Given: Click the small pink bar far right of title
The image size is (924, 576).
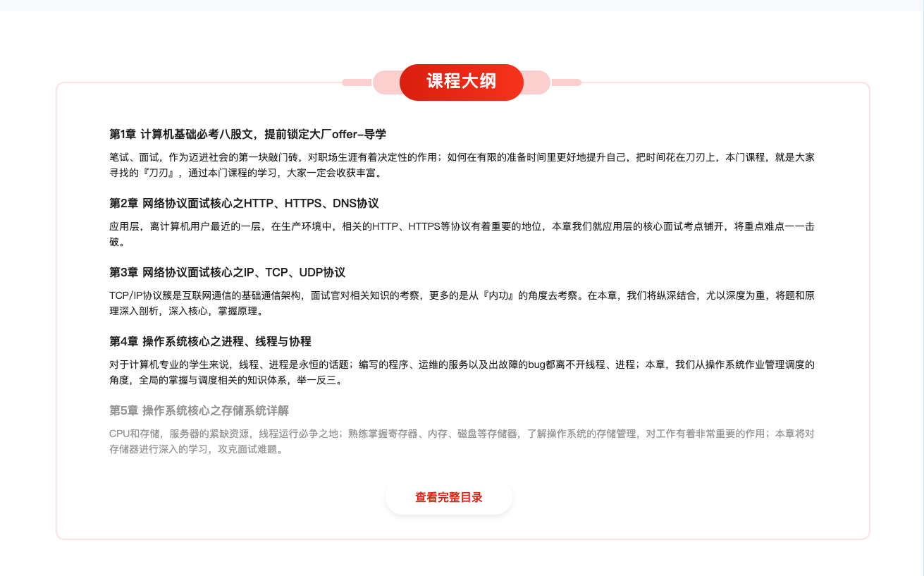Looking at the screenshot, I should coord(566,82).
